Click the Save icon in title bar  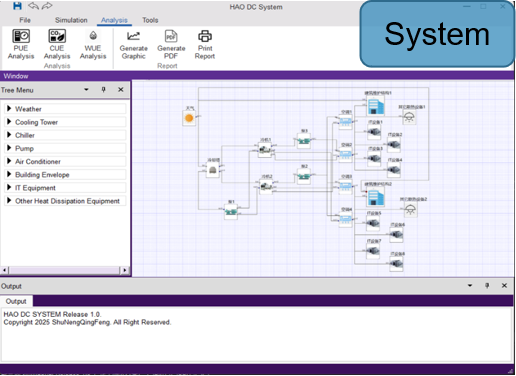pyautogui.click(x=17, y=6)
